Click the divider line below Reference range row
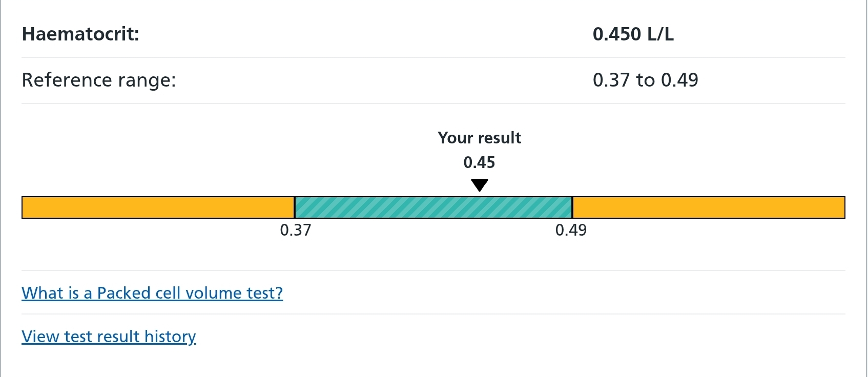The height and width of the screenshot is (377, 868). pos(433,103)
